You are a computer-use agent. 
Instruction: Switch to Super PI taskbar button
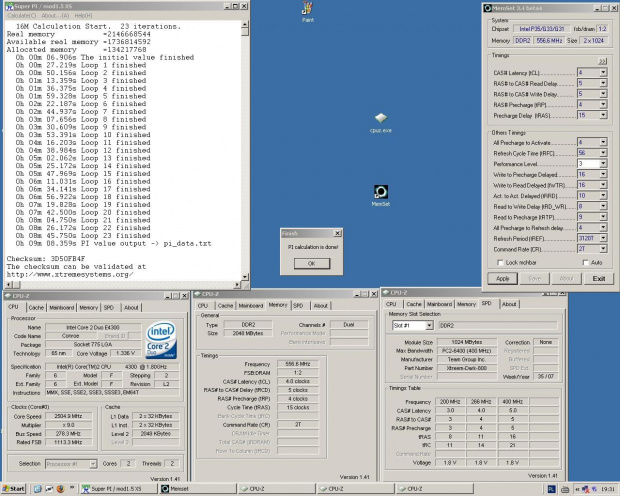coord(118,489)
